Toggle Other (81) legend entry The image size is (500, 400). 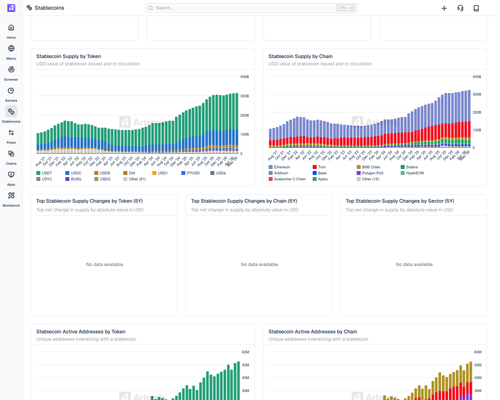[134, 179]
